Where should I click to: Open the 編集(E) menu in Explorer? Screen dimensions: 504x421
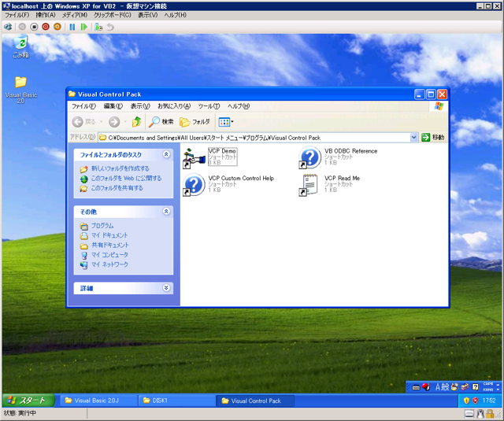click(113, 106)
